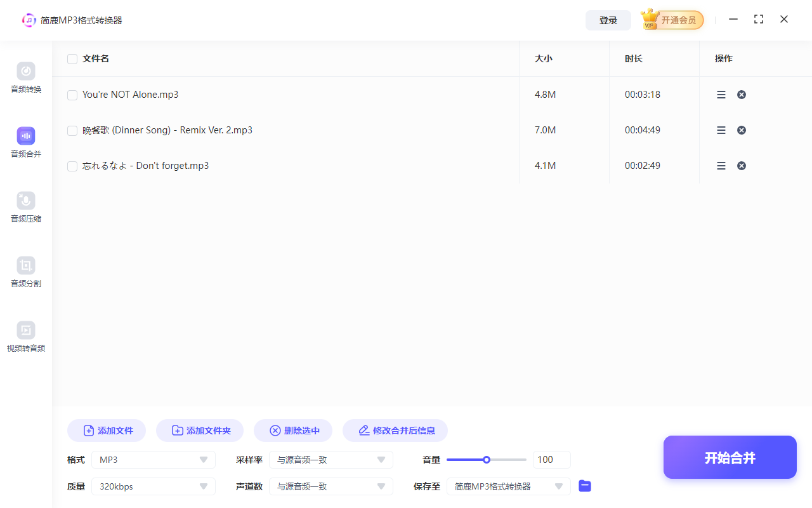
Task: Click the 00:04:49 duration cell
Action: pyautogui.click(x=643, y=130)
